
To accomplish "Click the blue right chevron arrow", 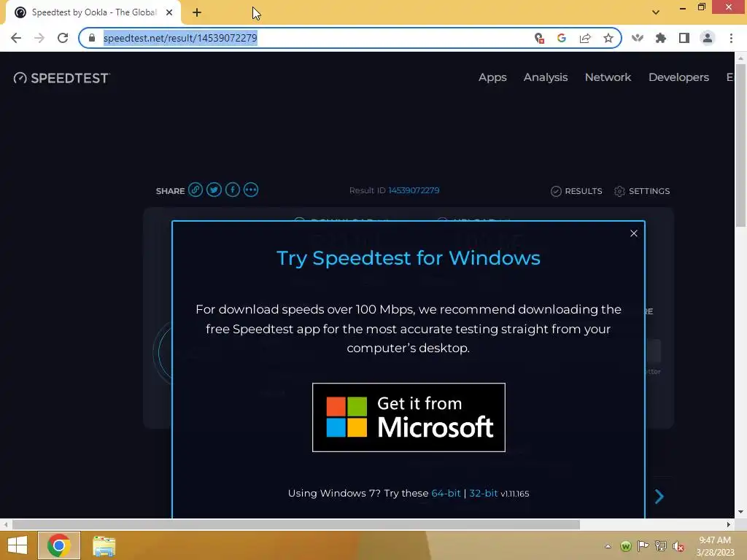I will coord(659,496).
